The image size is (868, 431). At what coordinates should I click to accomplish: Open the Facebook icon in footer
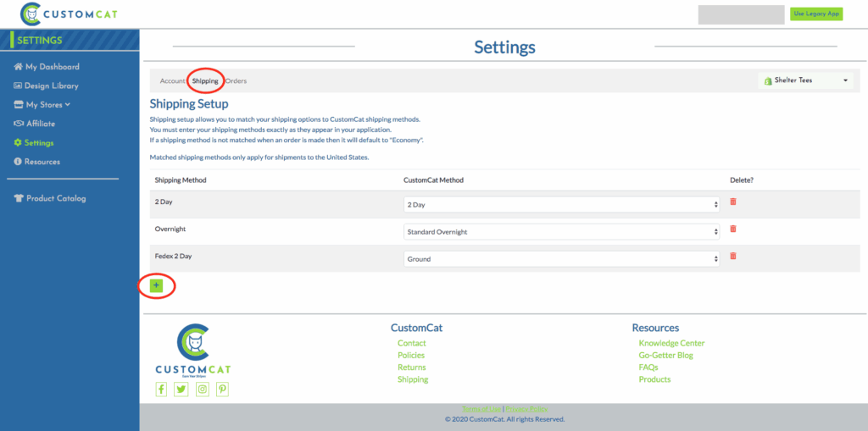point(162,390)
